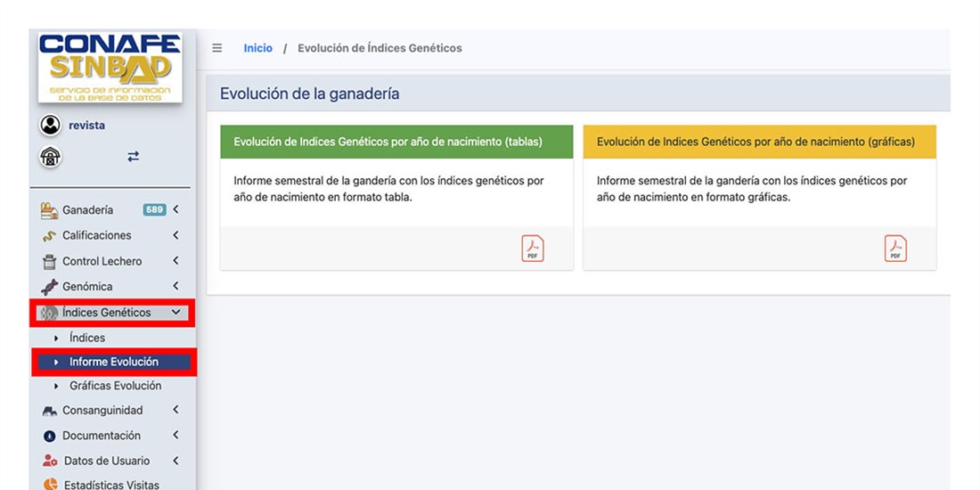Click the Genómica DNA icon
Image resolution: width=980 pixels, height=490 pixels.
pyautogui.click(x=49, y=287)
